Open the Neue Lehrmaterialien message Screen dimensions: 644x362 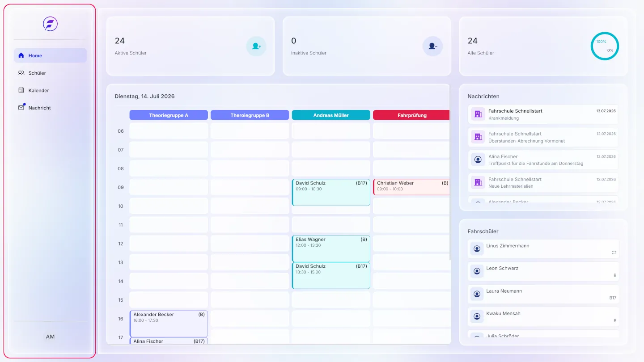(x=543, y=182)
